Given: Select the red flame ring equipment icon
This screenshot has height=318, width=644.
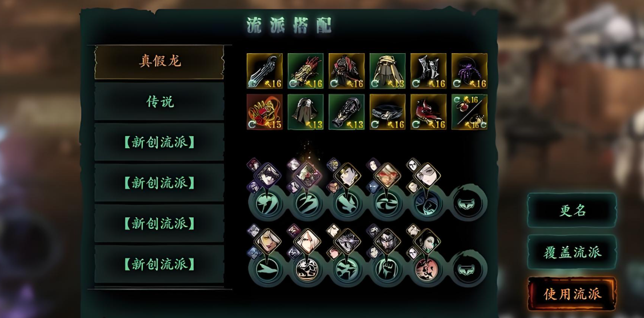Looking at the screenshot, I should pyautogui.click(x=265, y=112).
